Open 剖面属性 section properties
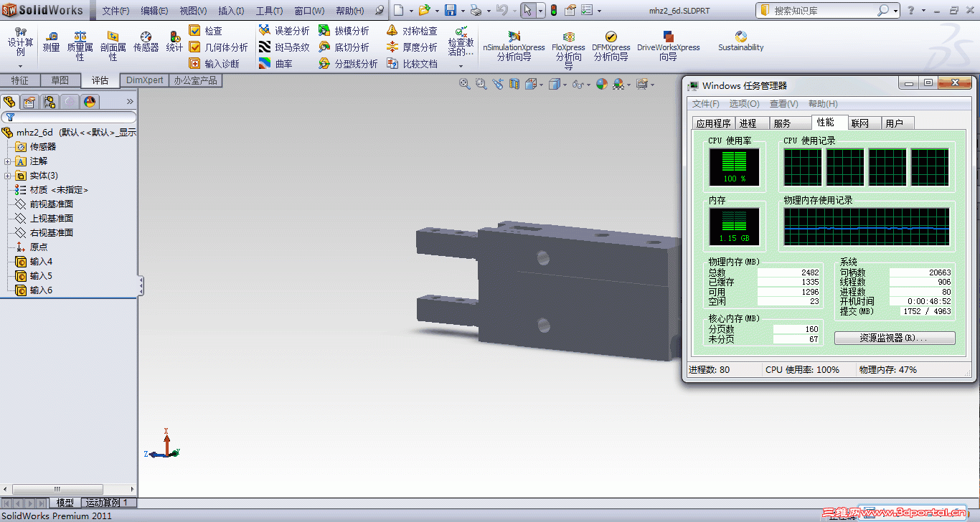980x522 pixels. (113, 45)
